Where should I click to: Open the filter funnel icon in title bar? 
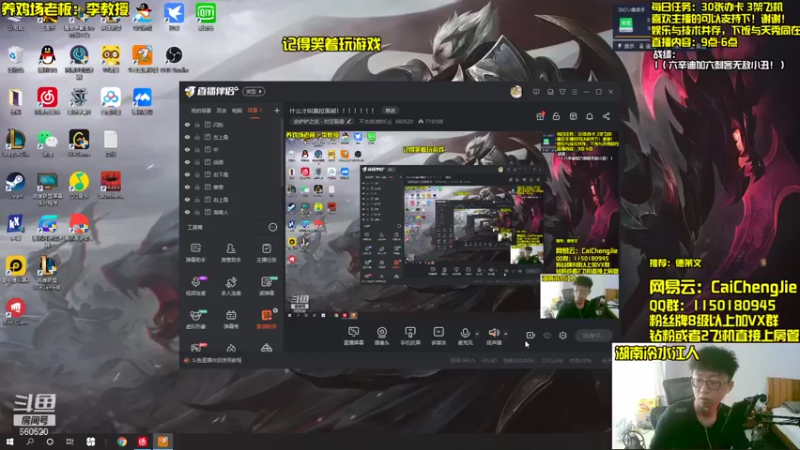(562, 92)
